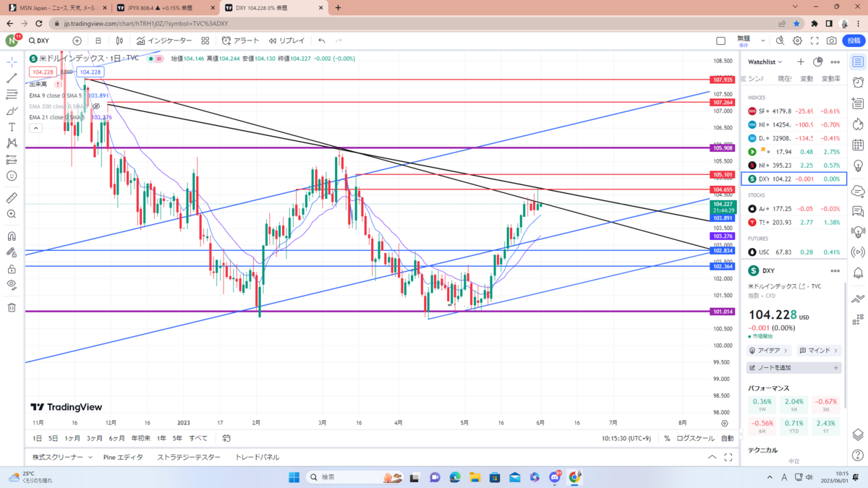868x488 pixels.
Task: Start the リプレイ bar replay
Action: pos(287,41)
